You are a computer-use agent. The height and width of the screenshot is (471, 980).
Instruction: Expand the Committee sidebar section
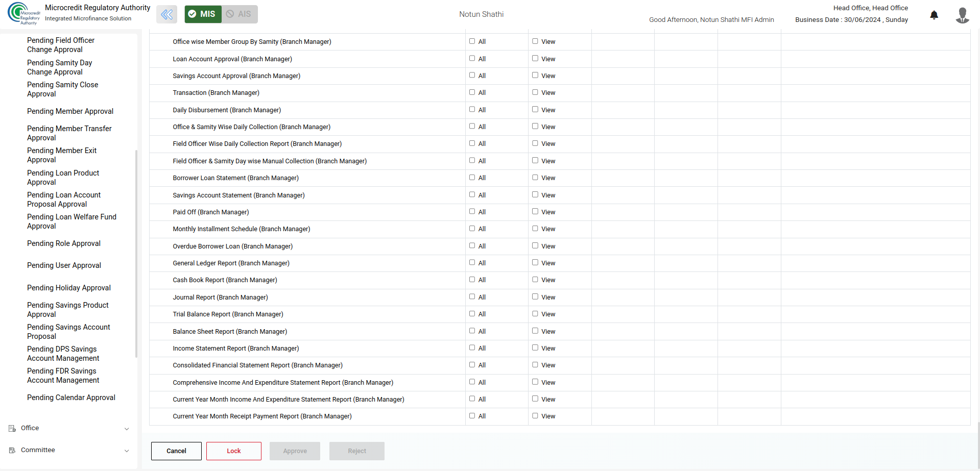tap(68, 451)
